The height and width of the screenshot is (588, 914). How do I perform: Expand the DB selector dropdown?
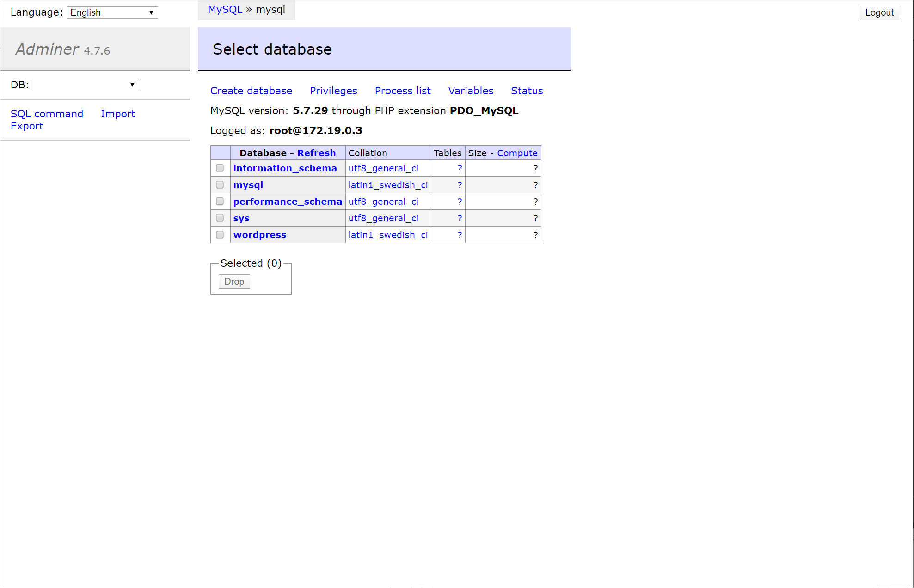(x=86, y=85)
